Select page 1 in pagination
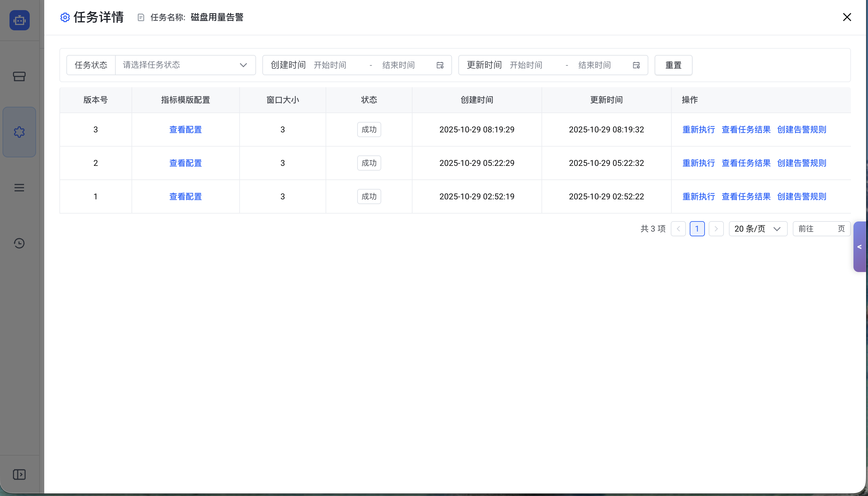This screenshot has height=496, width=868. (697, 229)
